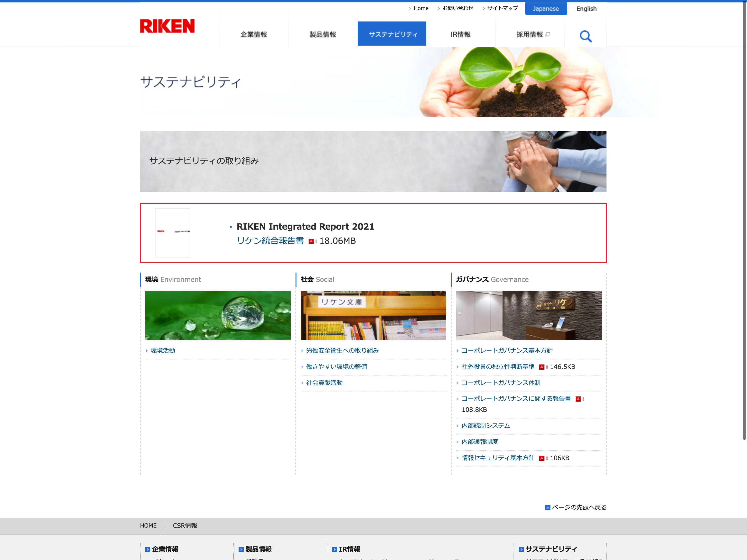Screen dimensions: 747x560
Task: Click PDF icon beside 社外役員の独立性判断基準
Action: tap(542, 367)
